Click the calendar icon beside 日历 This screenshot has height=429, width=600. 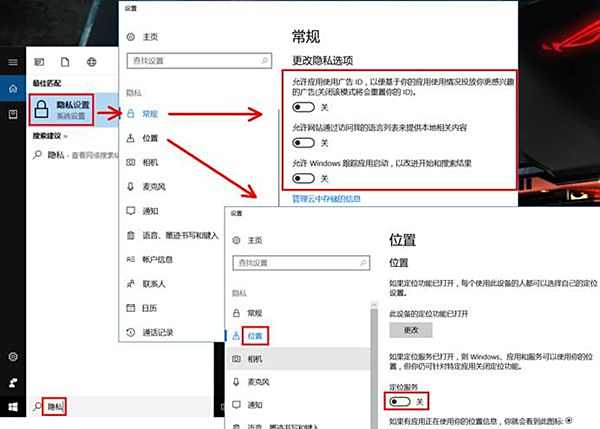pos(130,308)
